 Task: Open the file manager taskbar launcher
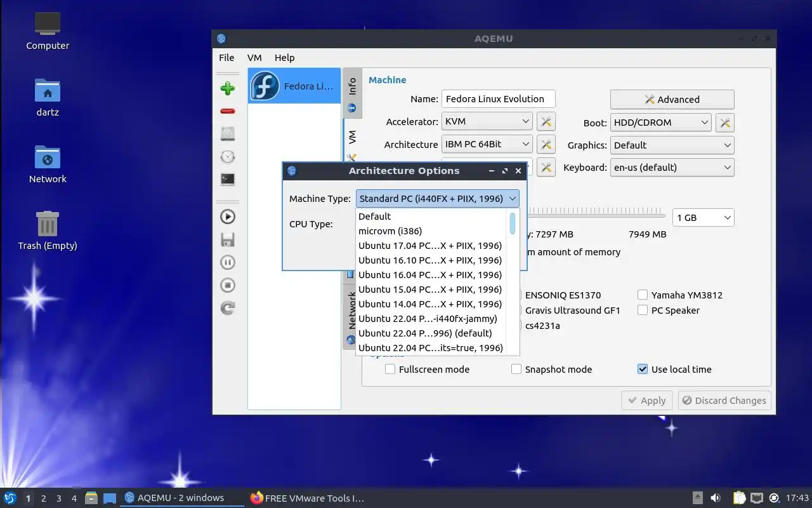pyautogui.click(x=91, y=498)
